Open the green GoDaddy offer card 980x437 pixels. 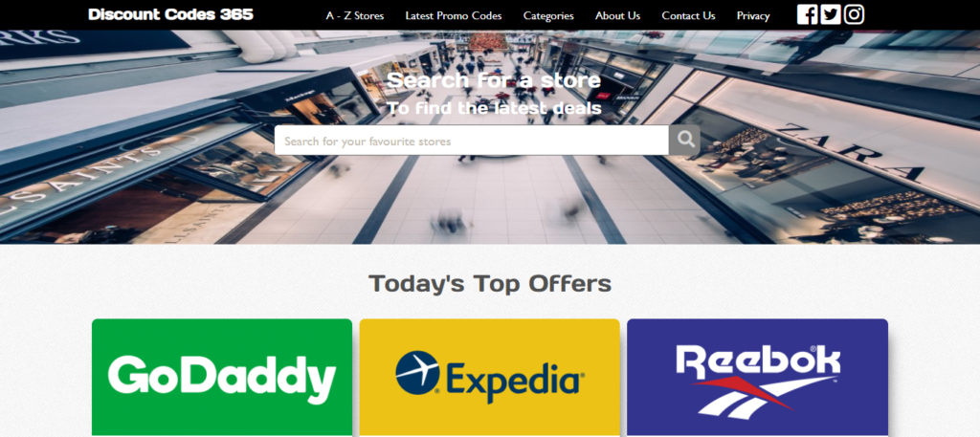[x=222, y=378]
